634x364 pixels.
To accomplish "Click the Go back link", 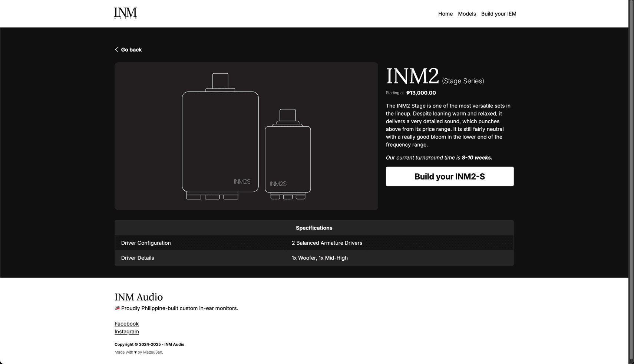I will click(x=131, y=49).
